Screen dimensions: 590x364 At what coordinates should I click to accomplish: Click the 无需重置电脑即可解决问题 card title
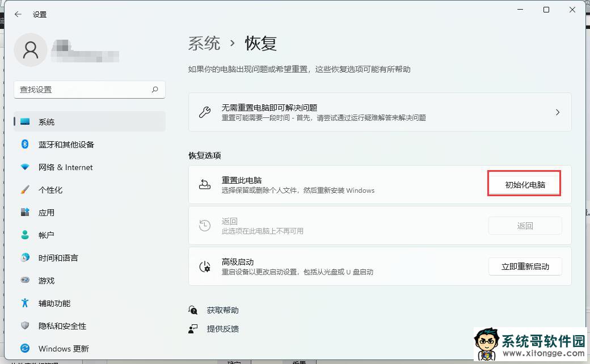pos(269,108)
